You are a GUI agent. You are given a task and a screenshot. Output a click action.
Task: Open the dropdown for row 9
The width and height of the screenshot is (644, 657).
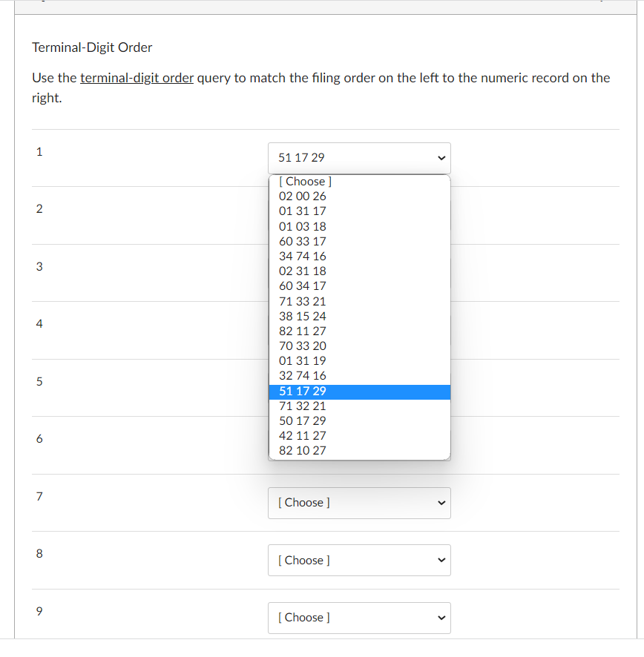(x=359, y=618)
